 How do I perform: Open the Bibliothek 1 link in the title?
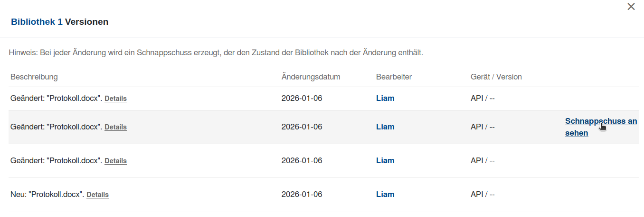tap(37, 21)
